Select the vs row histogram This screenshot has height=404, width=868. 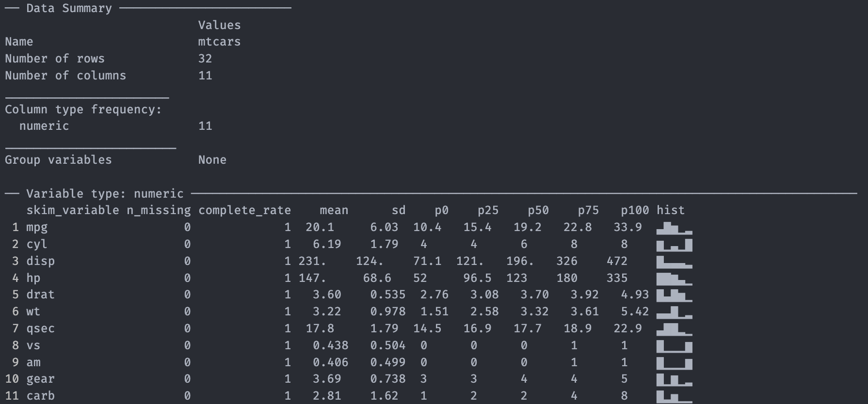pyautogui.click(x=674, y=346)
